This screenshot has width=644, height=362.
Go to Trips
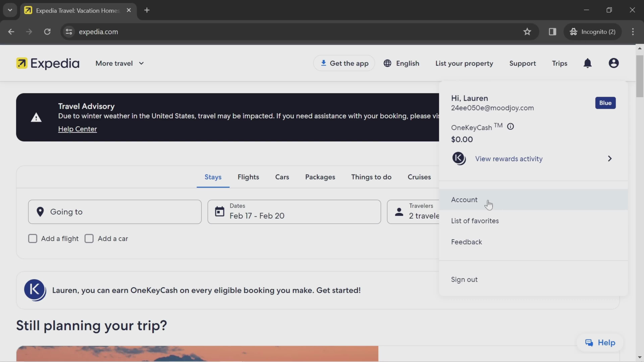coord(559,64)
